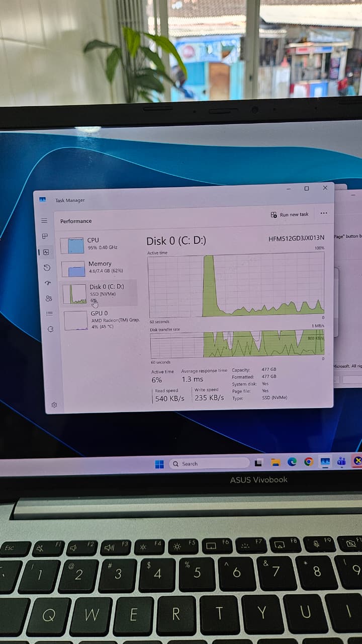The width and height of the screenshot is (362, 644).
Task: Click the Run new task button
Action: point(290,215)
